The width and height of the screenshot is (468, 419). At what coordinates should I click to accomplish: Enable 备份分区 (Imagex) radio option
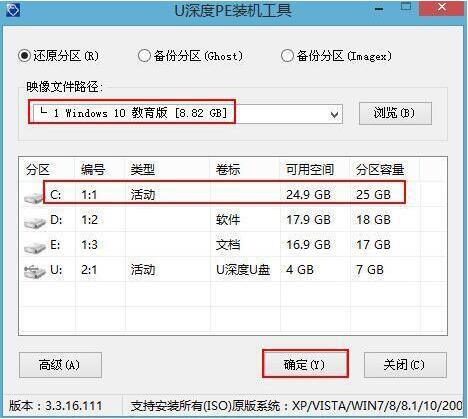[x=336, y=56]
